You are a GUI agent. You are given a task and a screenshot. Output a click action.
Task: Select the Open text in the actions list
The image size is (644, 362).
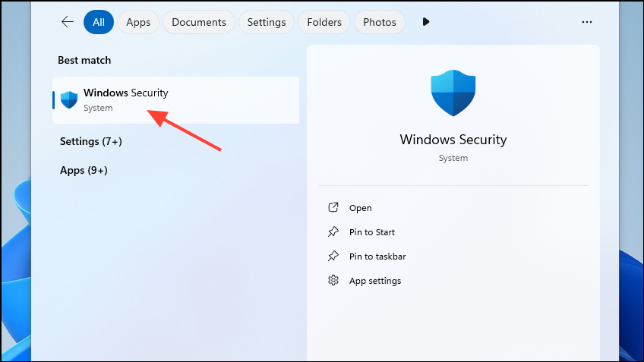[360, 208]
